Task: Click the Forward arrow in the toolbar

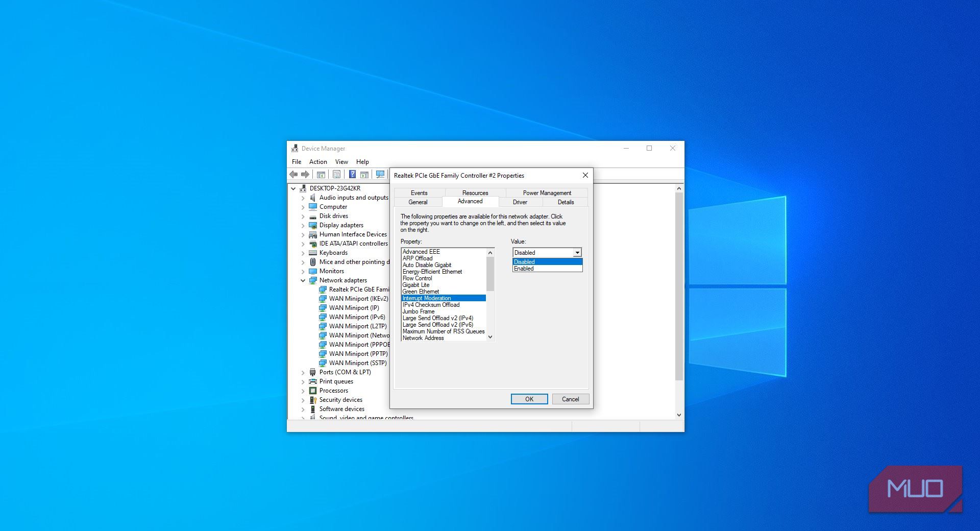Action: pos(305,175)
